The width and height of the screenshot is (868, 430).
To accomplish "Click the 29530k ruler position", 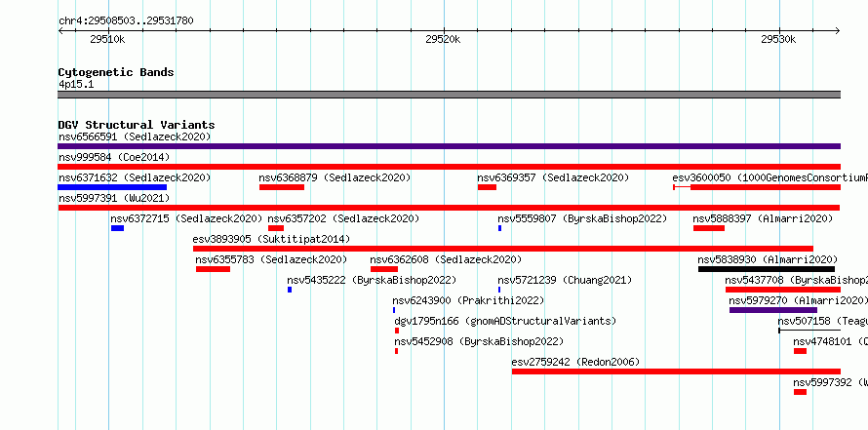I will click(x=778, y=39).
